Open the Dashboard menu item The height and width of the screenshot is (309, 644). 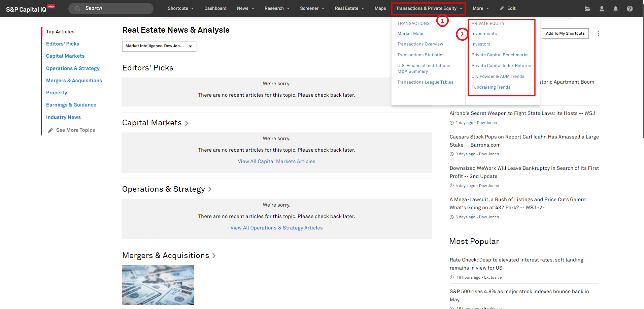click(x=215, y=8)
